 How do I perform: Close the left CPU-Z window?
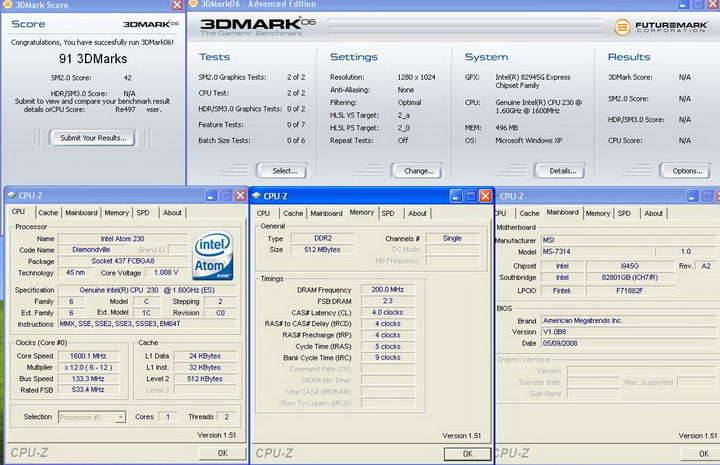point(240,196)
